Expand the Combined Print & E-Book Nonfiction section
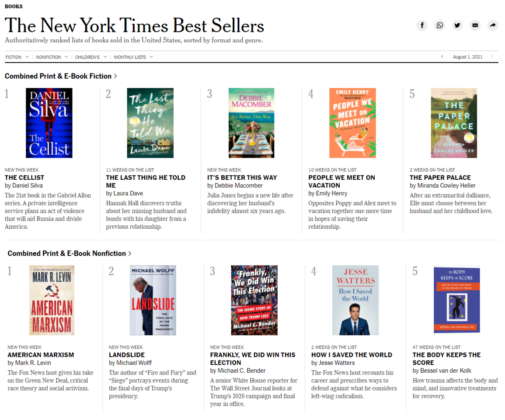The width and height of the screenshot is (505, 420). pyautogui.click(x=68, y=253)
